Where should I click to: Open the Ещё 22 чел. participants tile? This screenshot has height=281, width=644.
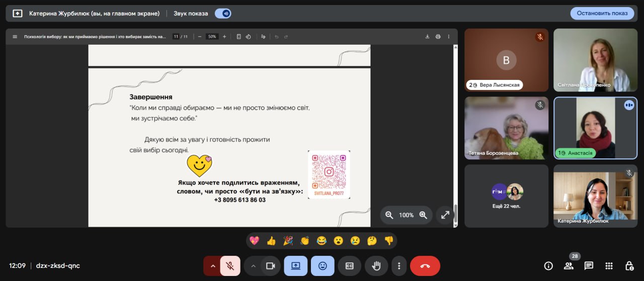pos(506,196)
